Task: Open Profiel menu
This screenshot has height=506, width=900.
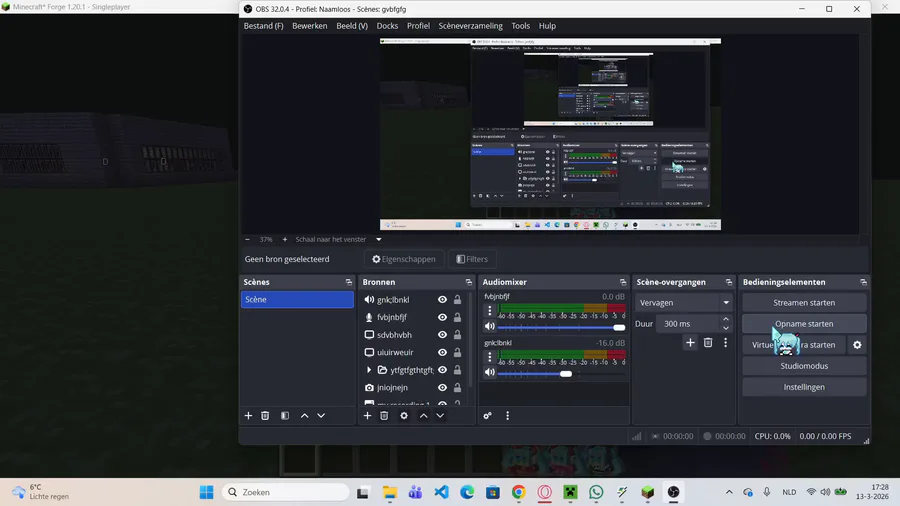Action: click(418, 26)
